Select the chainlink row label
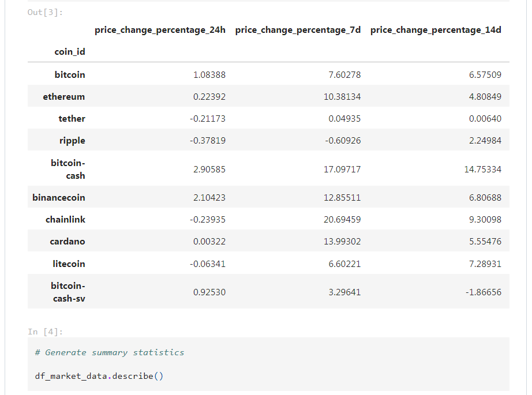The height and width of the screenshot is (395, 532). pyautogui.click(x=65, y=220)
